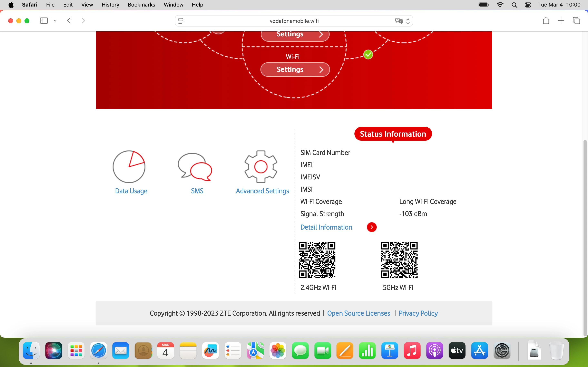This screenshot has width=588, height=367.
Task: Open the Wi-Fi Settings chevron button
Action: 295,70
